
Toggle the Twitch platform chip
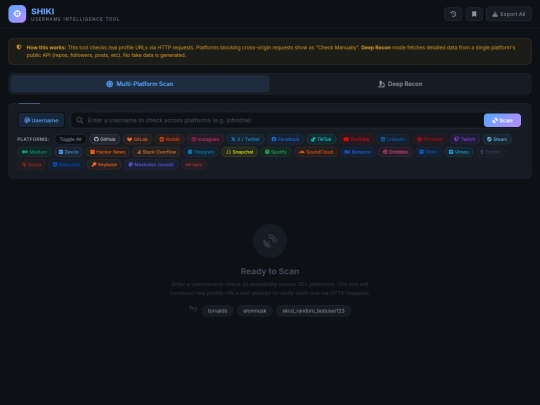[465, 139]
